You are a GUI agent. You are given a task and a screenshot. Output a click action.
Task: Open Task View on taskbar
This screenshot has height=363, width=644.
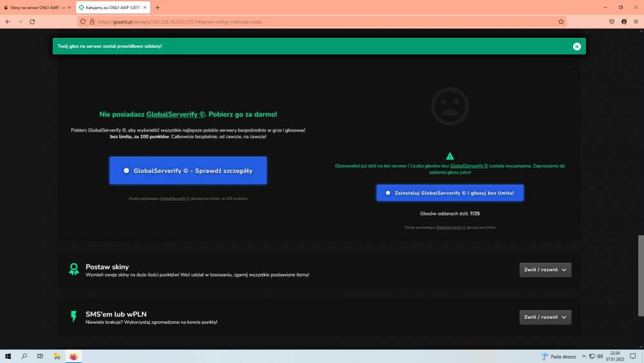[40, 357]
